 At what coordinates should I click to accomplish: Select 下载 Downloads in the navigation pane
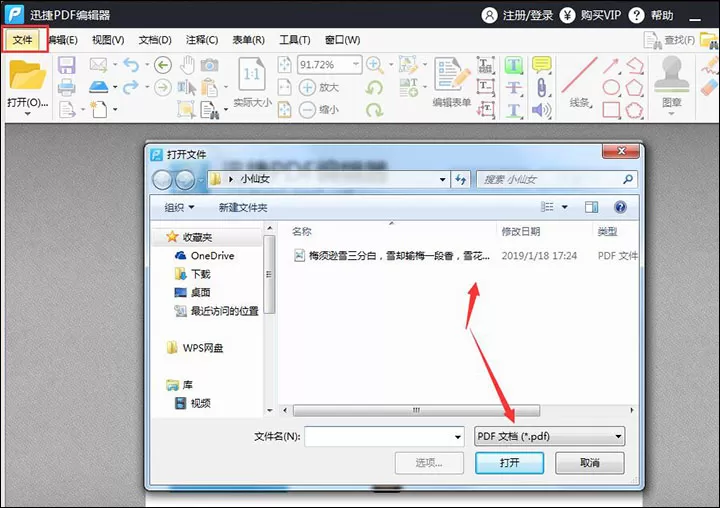tap(193, 274)
